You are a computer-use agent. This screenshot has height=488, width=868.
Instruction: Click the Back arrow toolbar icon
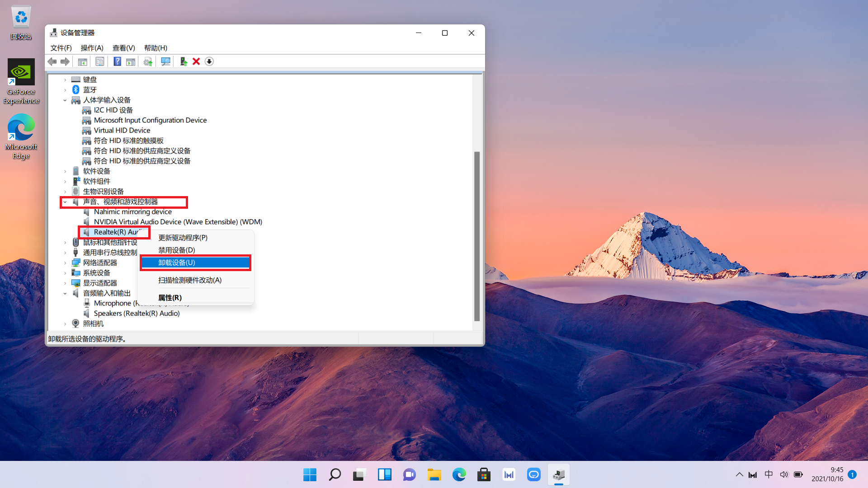pos(52,61)
